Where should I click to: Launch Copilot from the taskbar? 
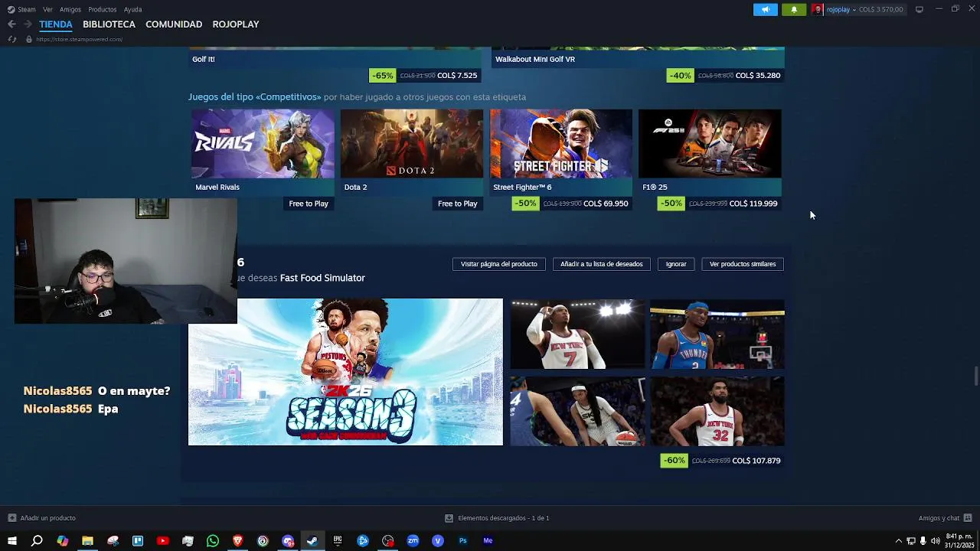point(62,541)
